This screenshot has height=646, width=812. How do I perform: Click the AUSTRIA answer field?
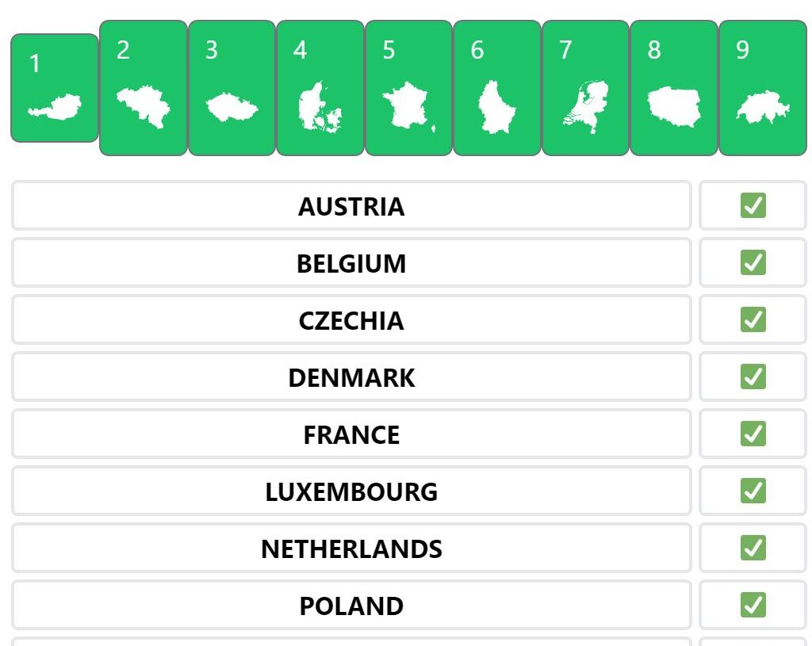click(x=351, y=205)
